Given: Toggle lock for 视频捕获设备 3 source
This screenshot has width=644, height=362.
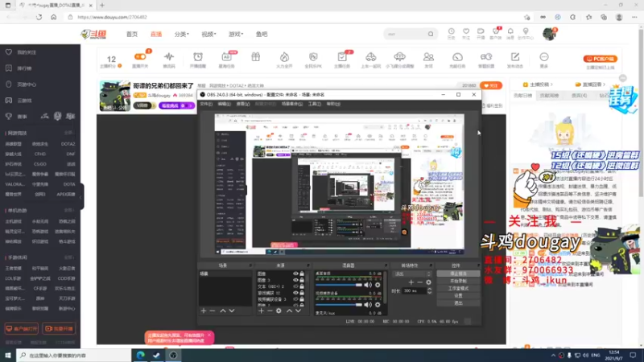Looking at the screenshot, I should tap(302, 299).
